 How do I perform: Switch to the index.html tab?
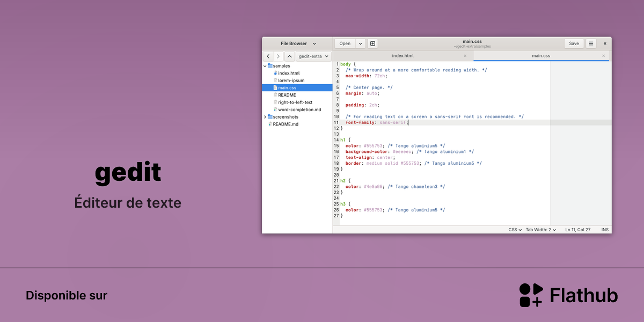(402, 56)
